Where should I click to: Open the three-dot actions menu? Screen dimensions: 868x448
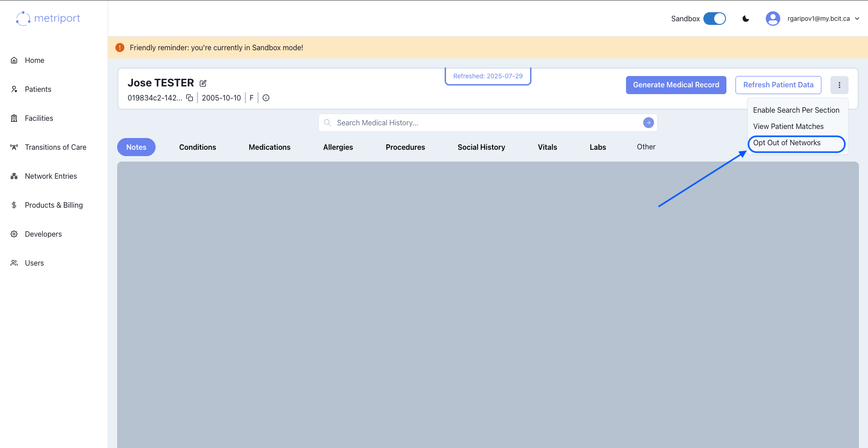pyautogui.click(x=839, y=85)
